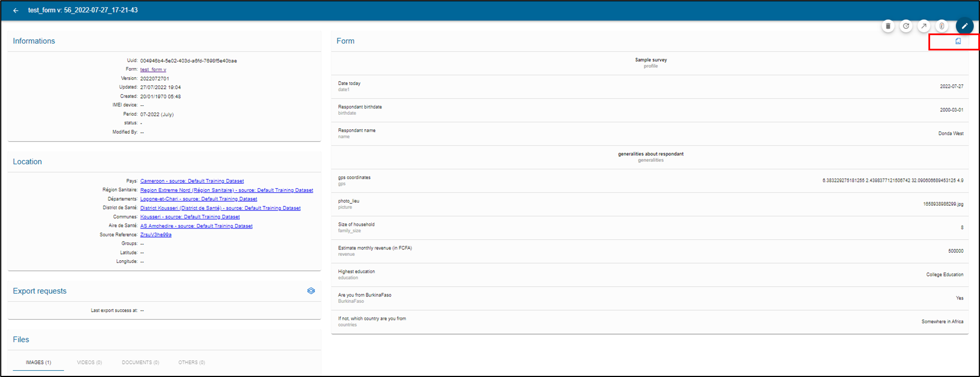Switch to the DOCUMENTS (0) tab
This screenshot has height=377, width=980.
141,362
